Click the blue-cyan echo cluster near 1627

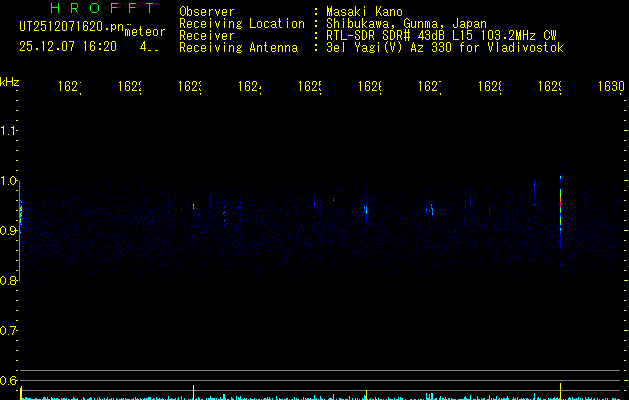point(430,209)
